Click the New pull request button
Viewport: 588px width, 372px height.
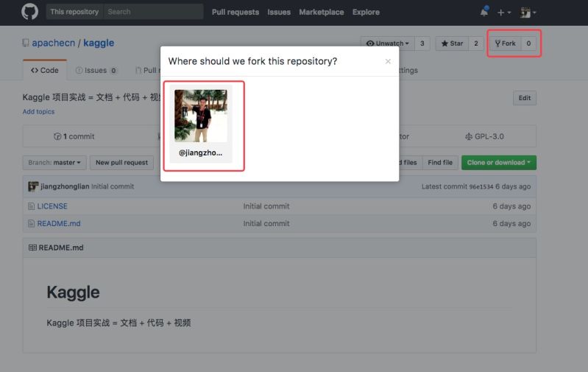(x=122, y=163)
